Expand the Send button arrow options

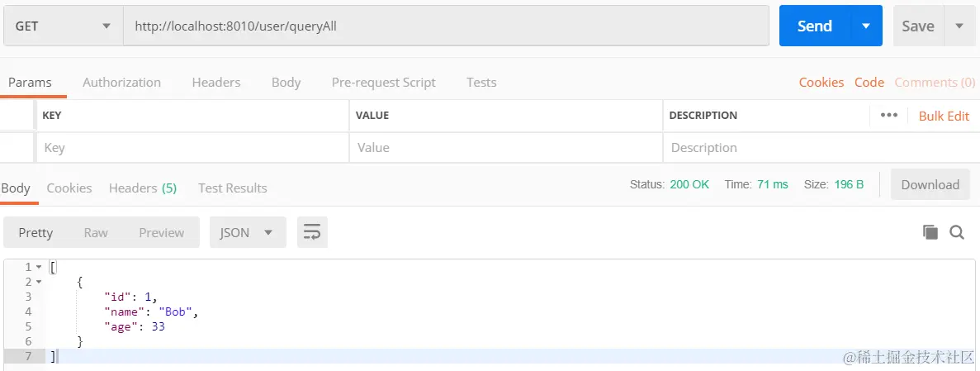[866, 26]
